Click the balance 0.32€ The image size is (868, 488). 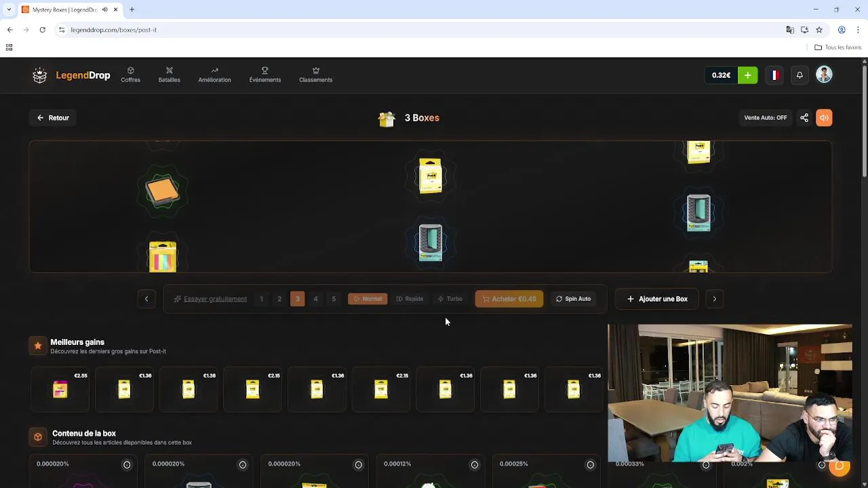(x=722, y=75)
